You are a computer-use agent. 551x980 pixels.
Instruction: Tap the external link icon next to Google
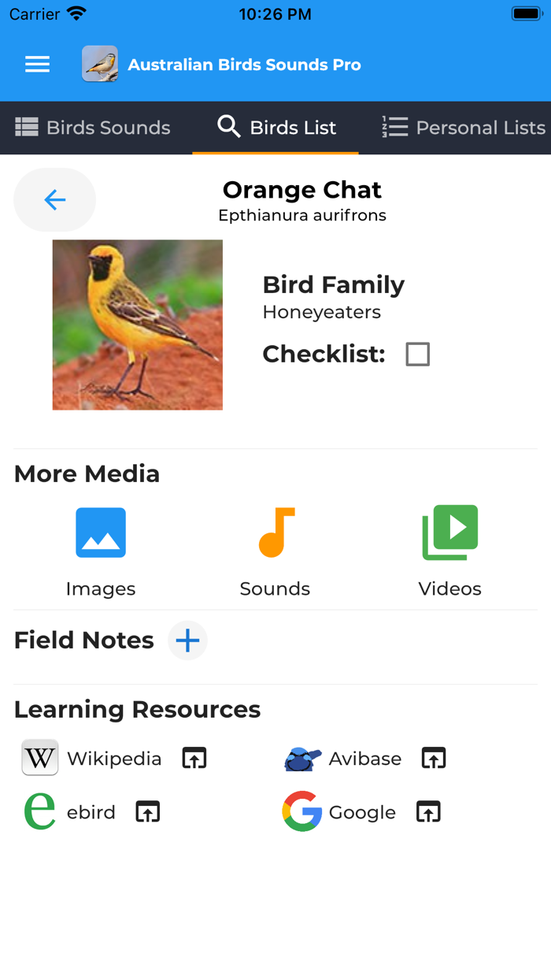(x=428, y=811)
